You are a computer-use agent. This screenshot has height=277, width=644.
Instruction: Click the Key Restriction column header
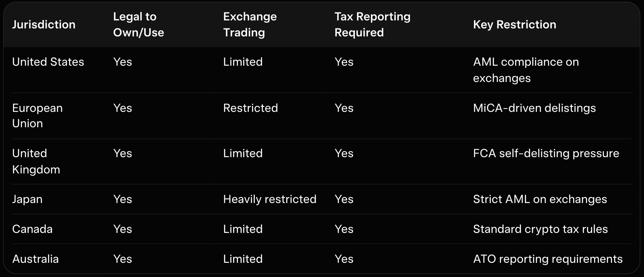(514, 25)
